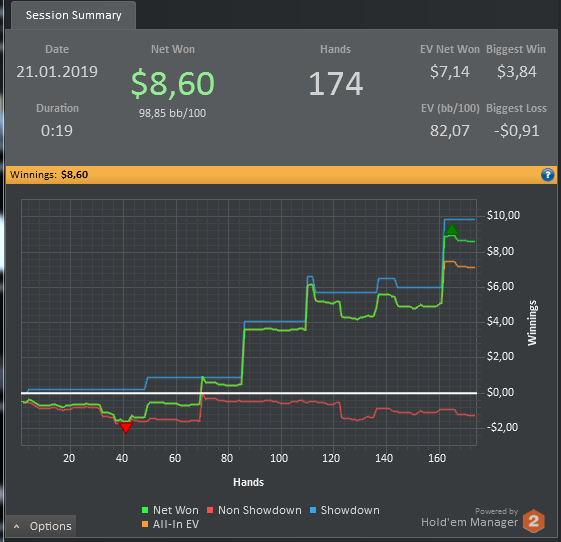Click the white $0,00 baseline on chart
Screen dimensions: 561x542
249,393
